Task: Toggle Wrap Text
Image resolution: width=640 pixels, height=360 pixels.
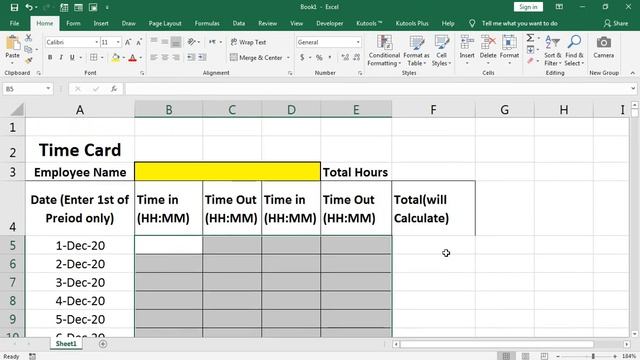Action: pyautogui.click(x=249, y=42)
